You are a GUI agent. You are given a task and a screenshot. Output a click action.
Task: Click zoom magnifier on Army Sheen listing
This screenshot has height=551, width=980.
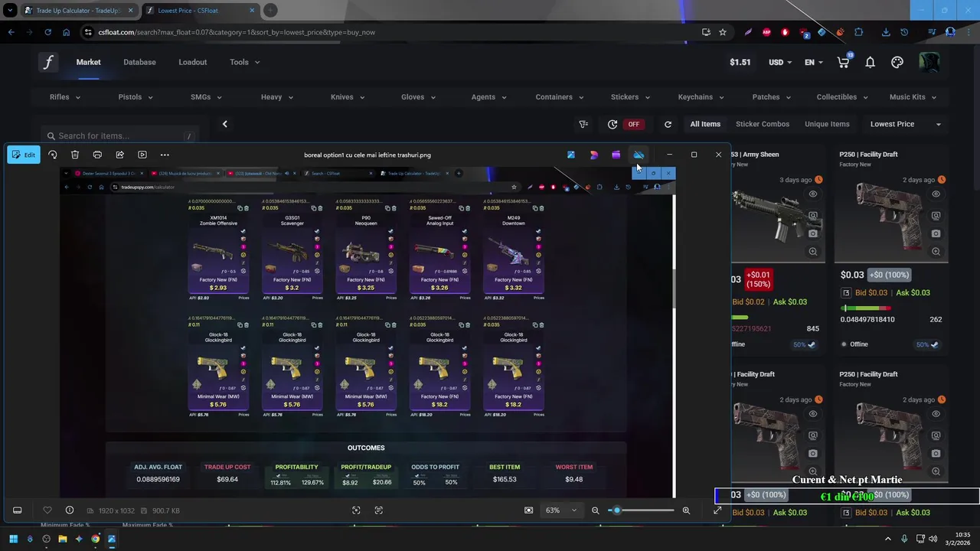[x=813, y=251]
